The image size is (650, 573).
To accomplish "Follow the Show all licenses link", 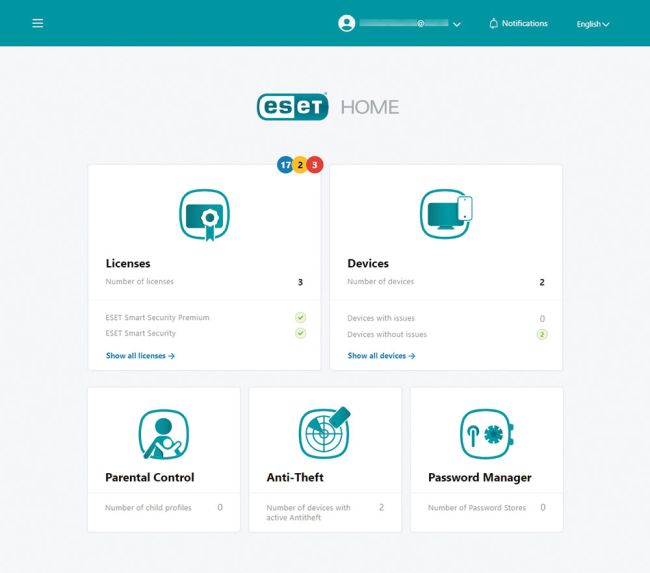I will click(141, 356).
